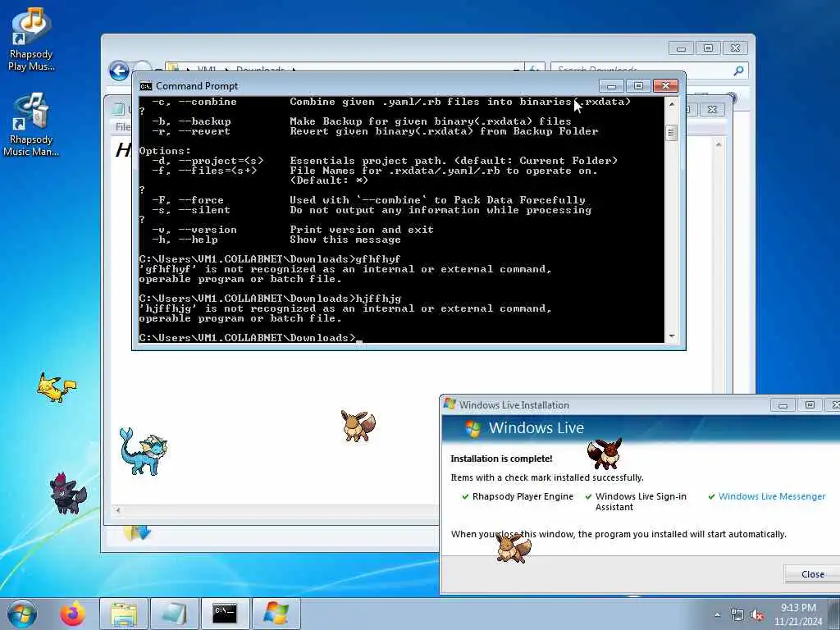This screenshot has height=630, width=840.
Task: Click the '--silent' option line in Command Prompt
Action: pos(372,210)
